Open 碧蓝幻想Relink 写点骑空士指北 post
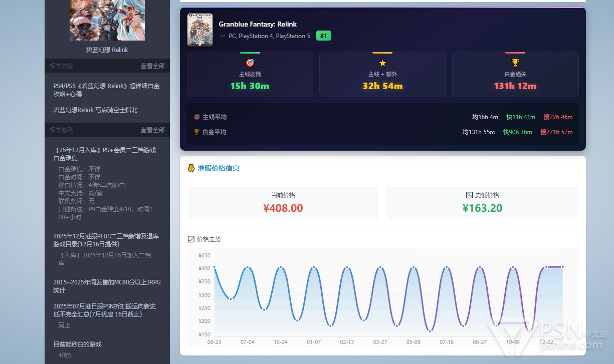Screen dimensions: 614x364 pos(95,110)
